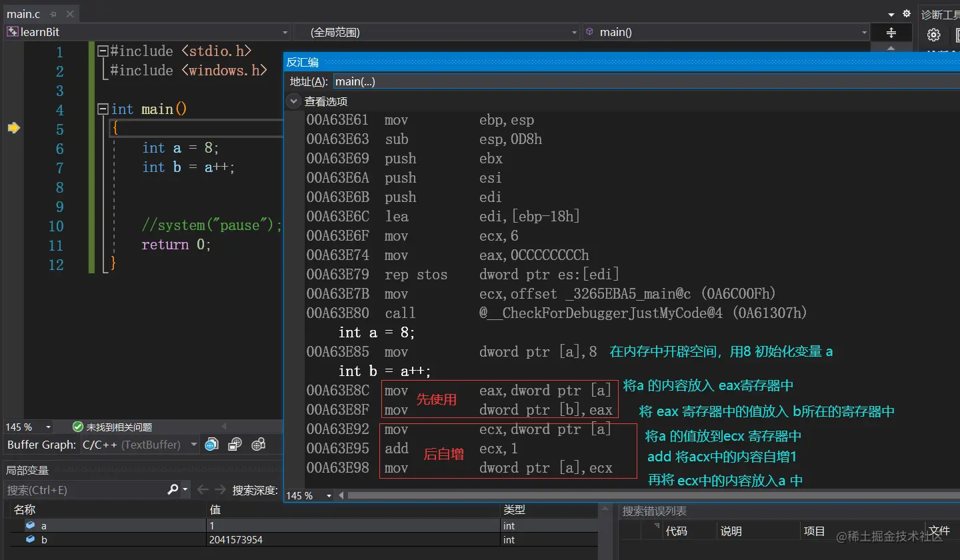This screenshot has height=560, width=960.
Task: Click the yellow current-statement arrow
Action: pos(13,128)
